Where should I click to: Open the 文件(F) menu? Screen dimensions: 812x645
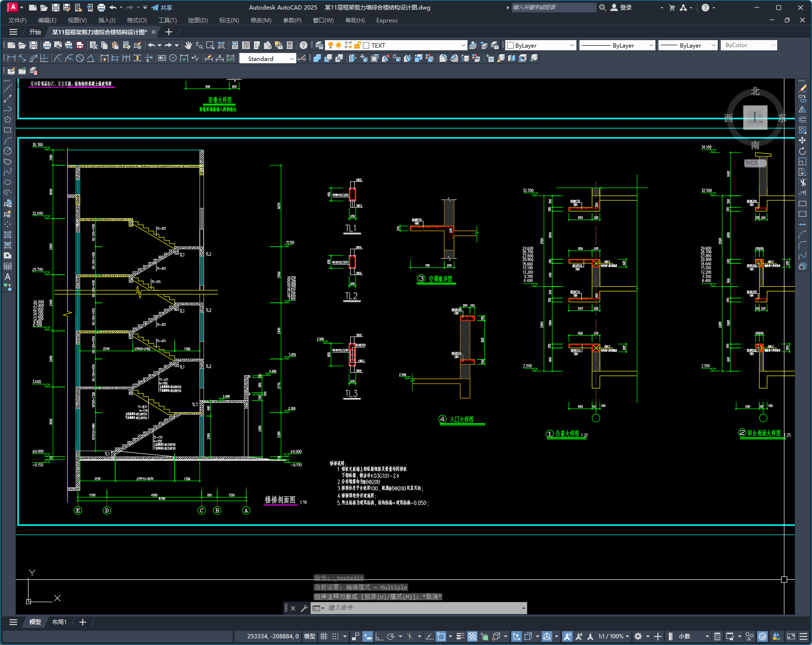(18, 20)
